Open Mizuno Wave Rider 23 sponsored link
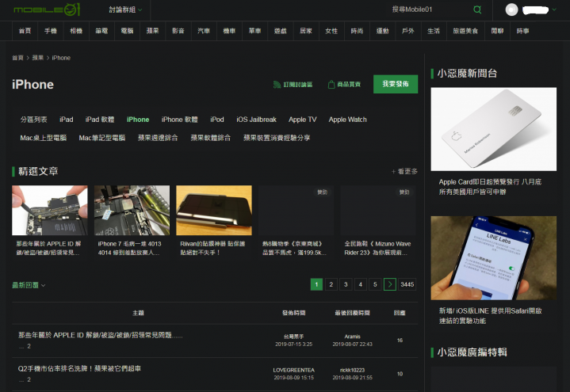The height and width of the screenshot is (392, 570). pos(377,248)
